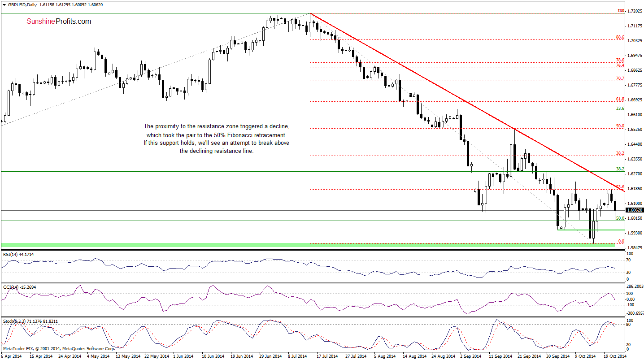The height and width of the screenshot is (360, 644).
Task: Click the 1.62700 price axis label
Action: click(636, 174)
